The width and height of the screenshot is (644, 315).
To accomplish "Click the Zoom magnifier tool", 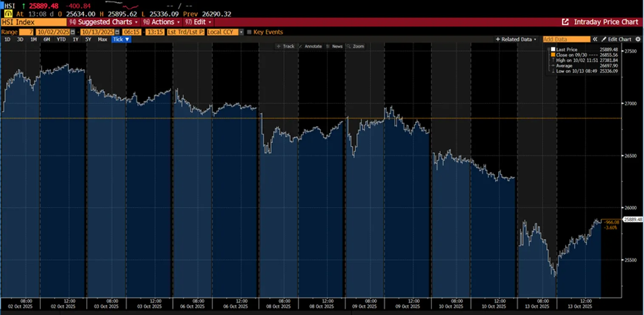I will (355, 46).
